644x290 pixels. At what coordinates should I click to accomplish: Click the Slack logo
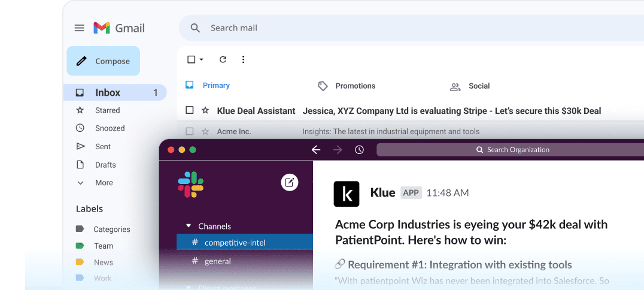click(x=190, y=185)
